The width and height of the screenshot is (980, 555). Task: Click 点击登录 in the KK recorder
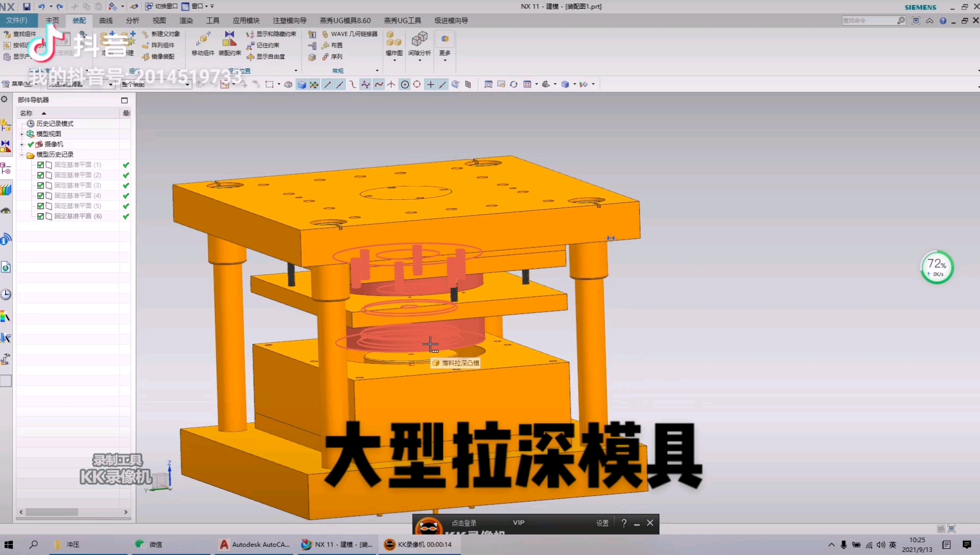coord(463,523)
